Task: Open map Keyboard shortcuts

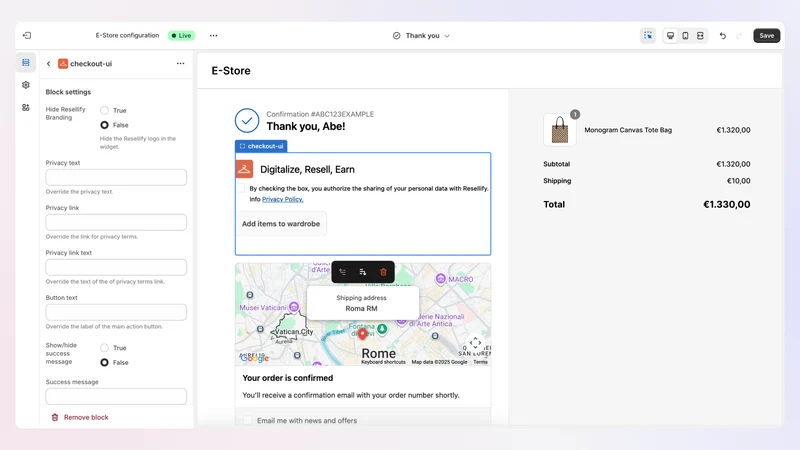Action: pyautogui.click(x=383, y=362)
